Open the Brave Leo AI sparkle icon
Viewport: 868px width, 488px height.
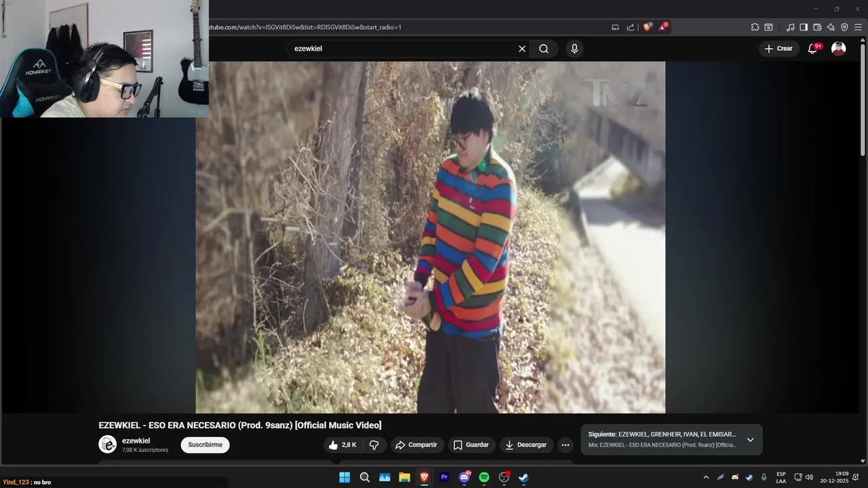[x=831, y=27]
